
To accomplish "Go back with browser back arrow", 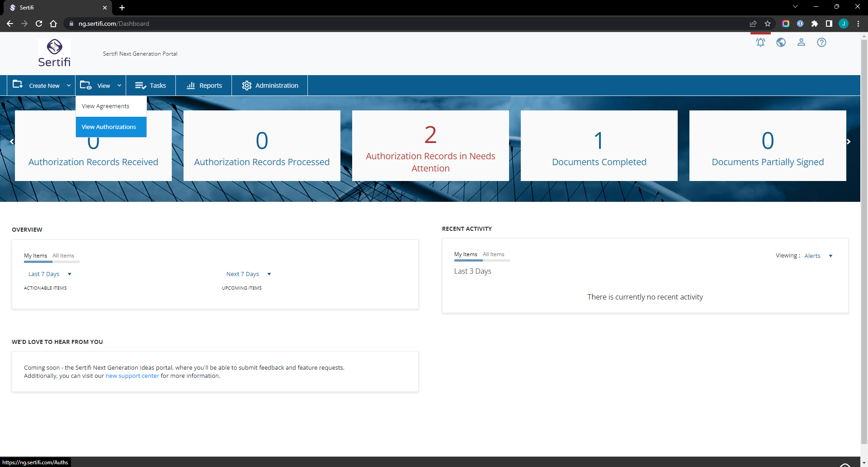I will point(10,24).
